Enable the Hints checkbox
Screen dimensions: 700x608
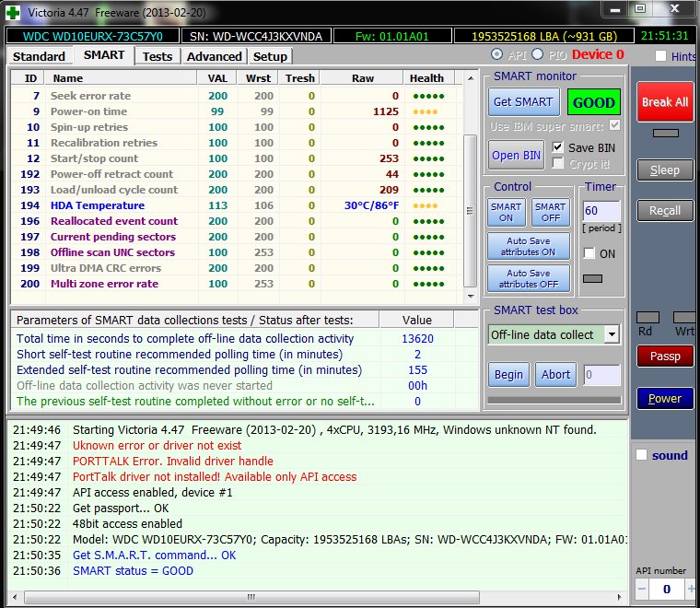(x=660, y=56)
